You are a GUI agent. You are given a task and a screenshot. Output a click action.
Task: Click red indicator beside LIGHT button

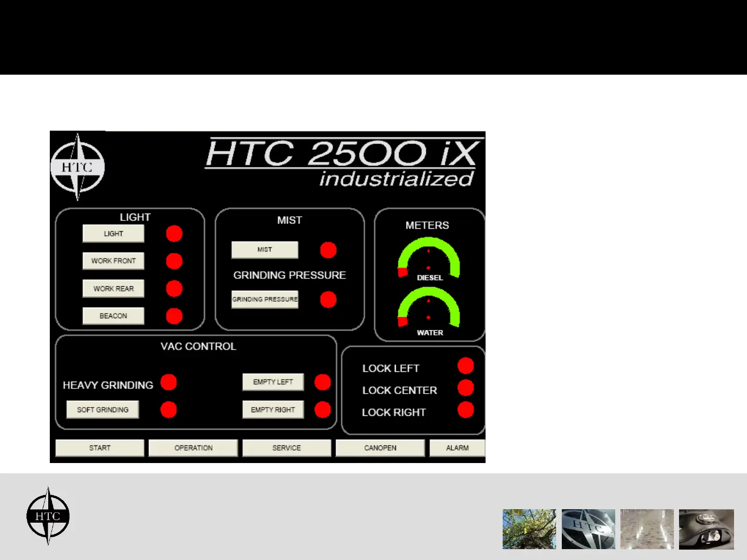174,233
